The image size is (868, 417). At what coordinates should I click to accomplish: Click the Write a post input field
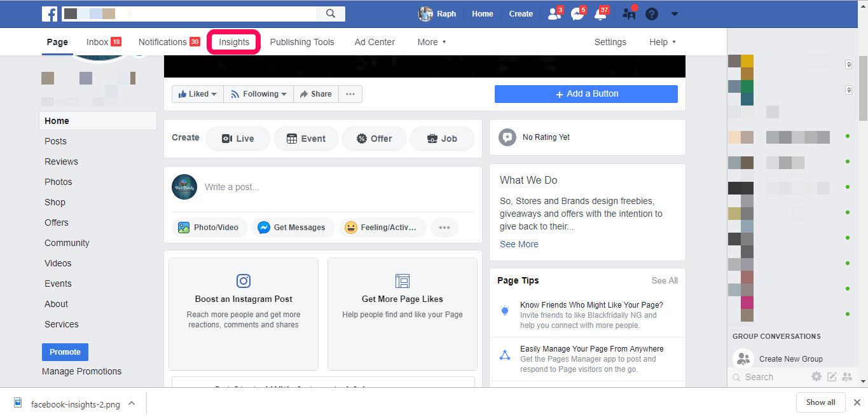286,186
